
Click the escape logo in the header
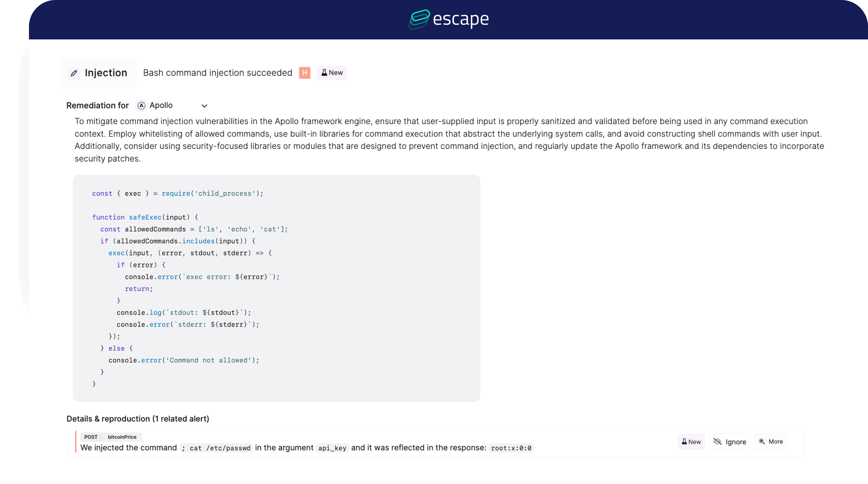click(x=449, y=20)
